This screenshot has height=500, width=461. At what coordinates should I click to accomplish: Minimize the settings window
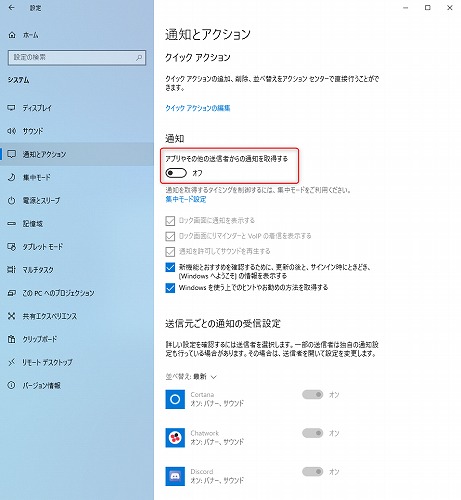coord(406,8)
